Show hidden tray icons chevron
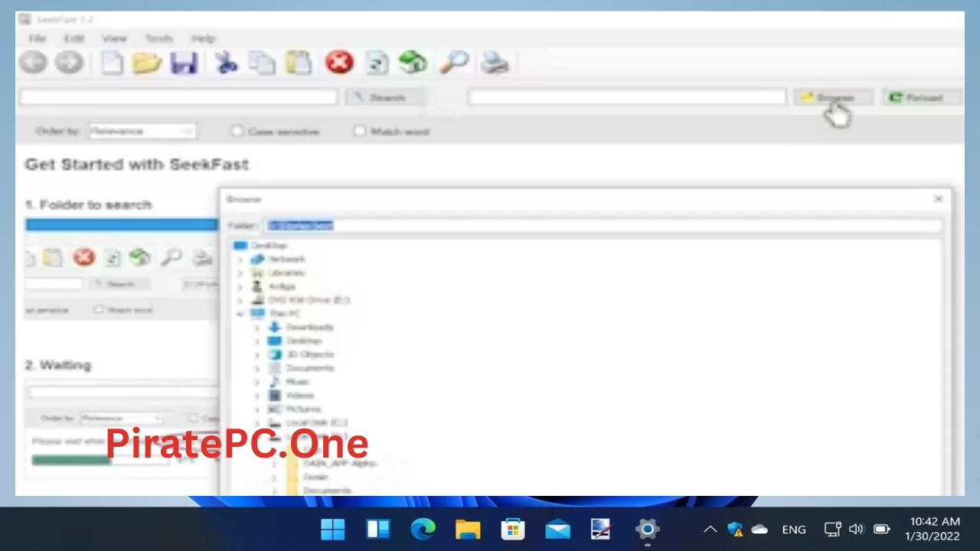The image size is (980, 551). coord(710,529)
